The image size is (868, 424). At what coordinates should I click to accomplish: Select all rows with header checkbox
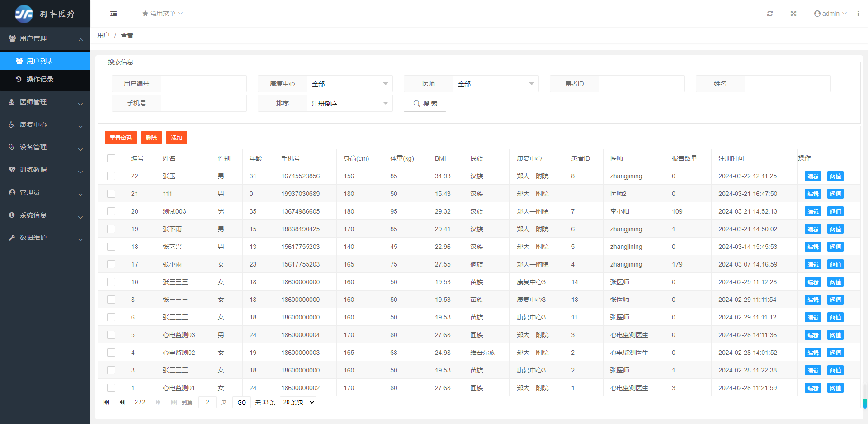(x=111, y=158)
